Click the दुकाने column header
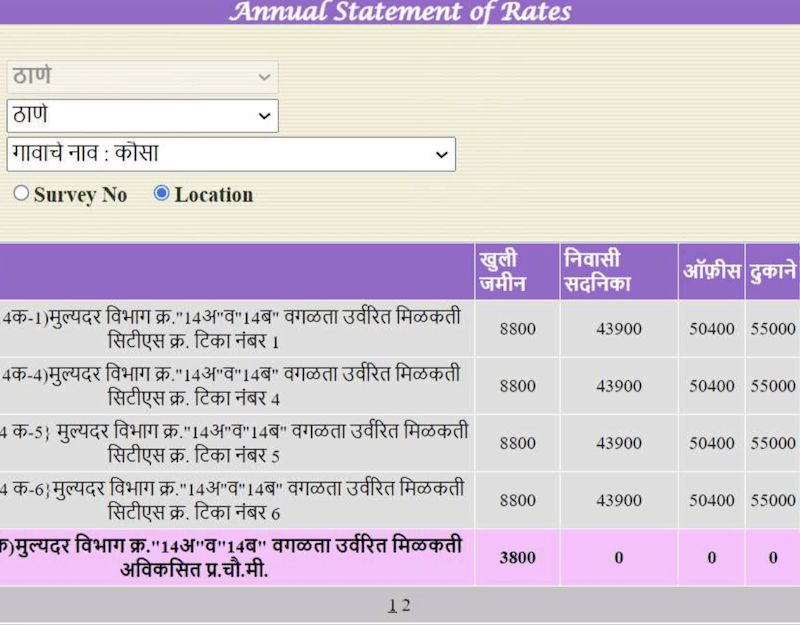Screen dimensions: 800x625 (773, 271)
